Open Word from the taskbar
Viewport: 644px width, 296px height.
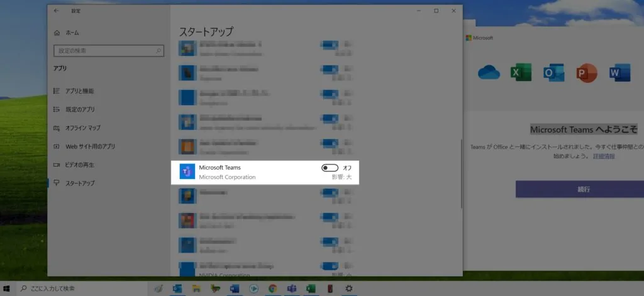(235, 288)
